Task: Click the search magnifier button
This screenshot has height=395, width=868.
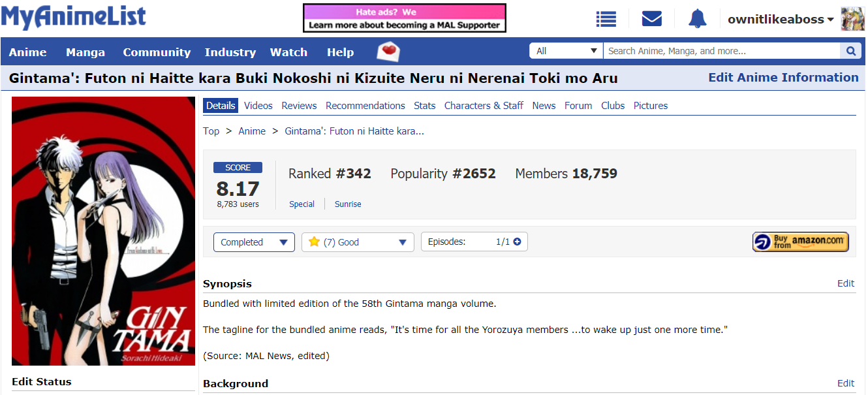Action: point(850,51)
